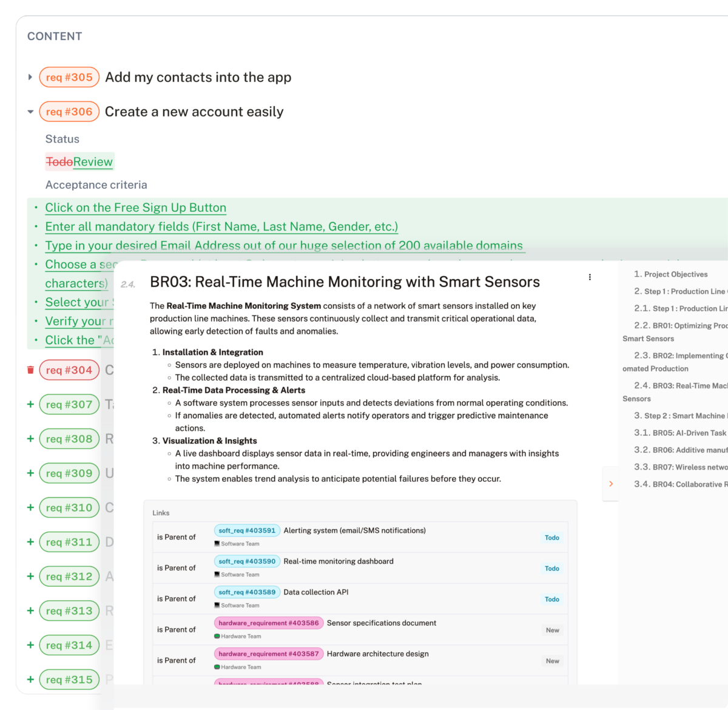Image resolution: width=728 pixels, height=710 pixels.
Task: Click the red trash icon beside req #304
Action: click(30, 370)
